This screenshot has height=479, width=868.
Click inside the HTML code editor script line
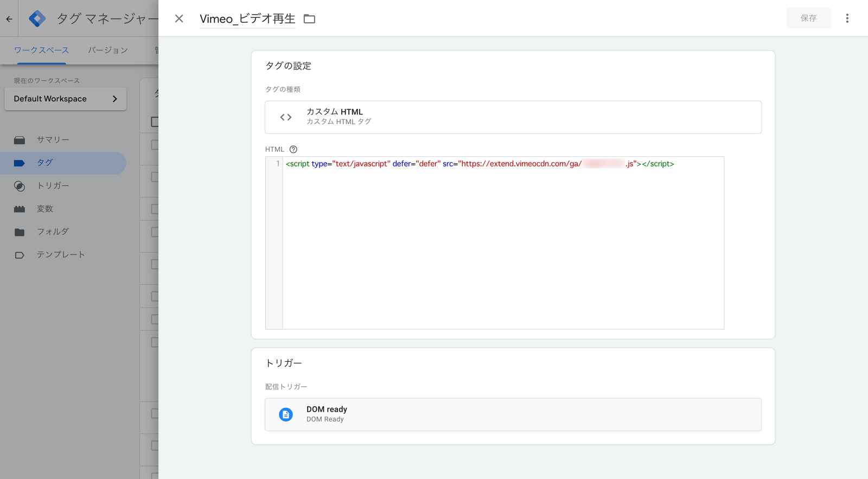coord(480,164)
